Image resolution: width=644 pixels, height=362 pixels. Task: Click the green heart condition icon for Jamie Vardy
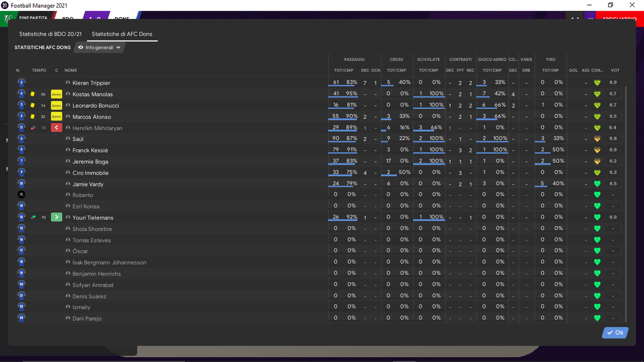point(597,183)
